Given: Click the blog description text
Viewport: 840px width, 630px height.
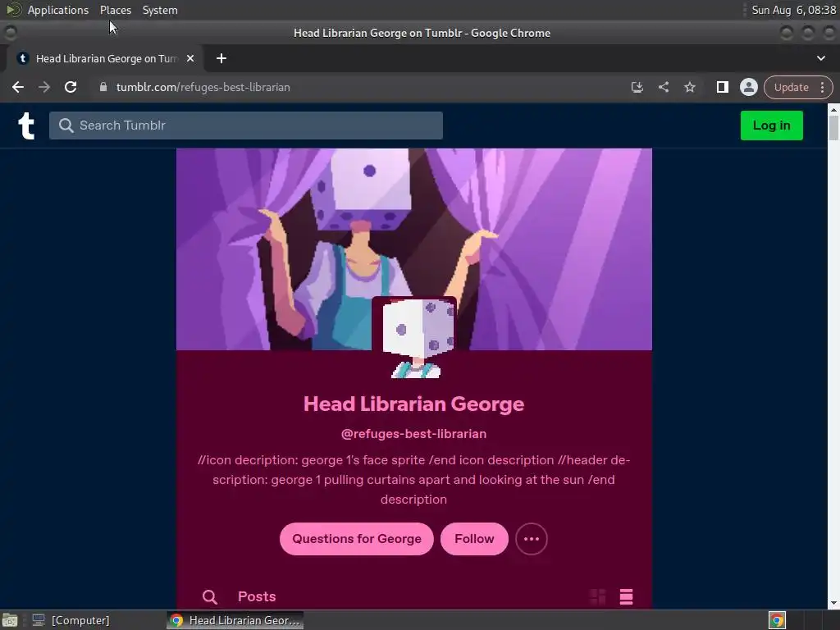Looking at the screenshot, I should pos(413,479).
